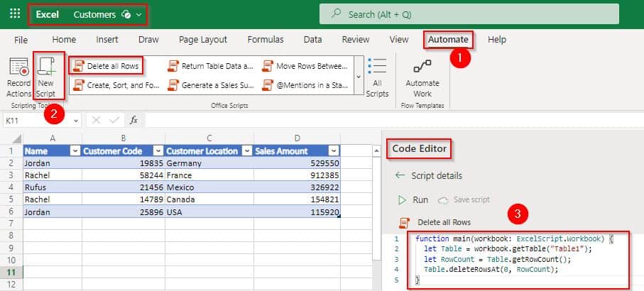Screen dimensions: 644x291
Task: Click the New Script icon
Action: point(45,67)
